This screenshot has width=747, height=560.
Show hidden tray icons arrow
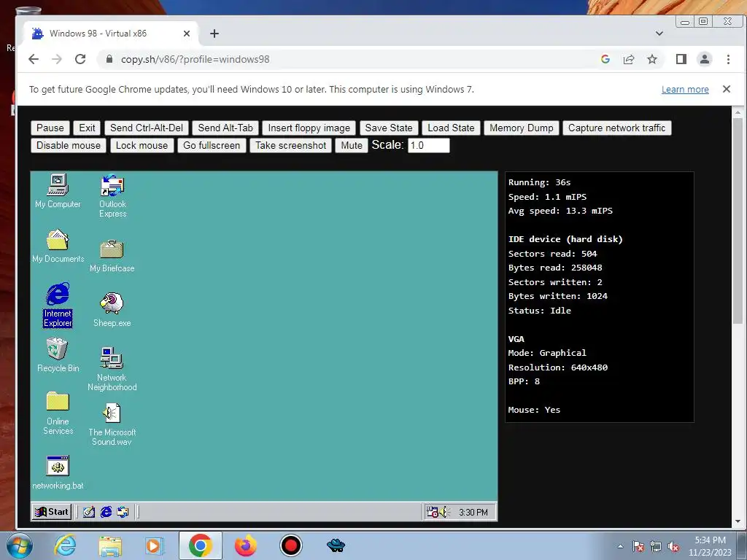[x=620, y=546]
